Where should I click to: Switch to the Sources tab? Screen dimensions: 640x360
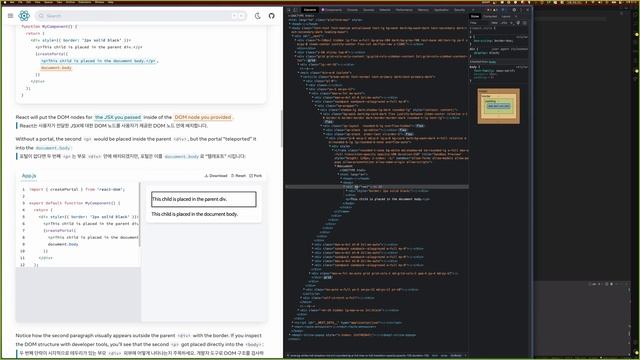click(369, 10)
